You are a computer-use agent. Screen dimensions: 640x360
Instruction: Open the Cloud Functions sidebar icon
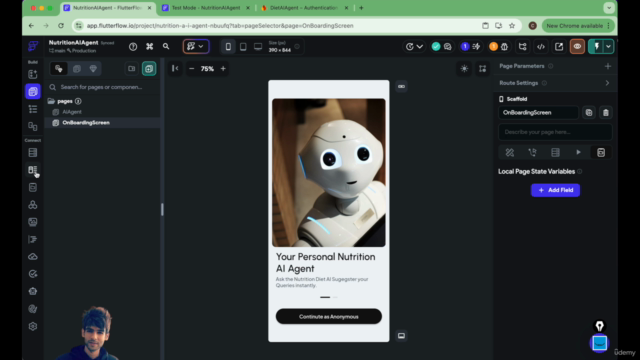coord(33,257)
